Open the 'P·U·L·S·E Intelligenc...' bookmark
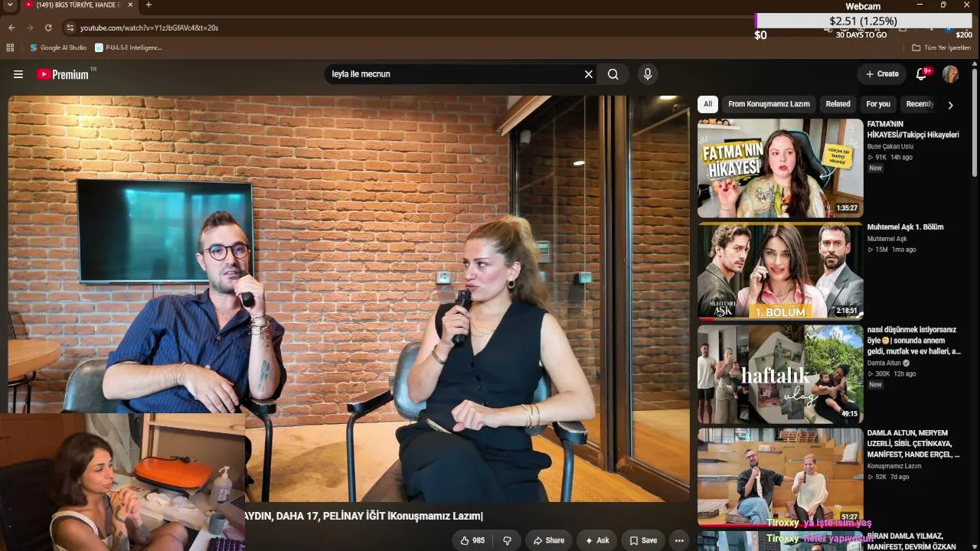The width and height of the screenshot is (980, 551). (x=129, y=47)
